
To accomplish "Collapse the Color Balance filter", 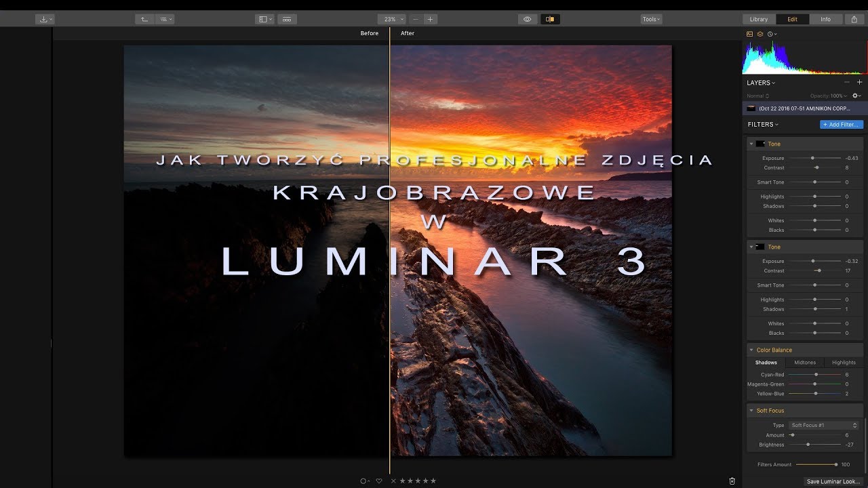I will [751, 350].
